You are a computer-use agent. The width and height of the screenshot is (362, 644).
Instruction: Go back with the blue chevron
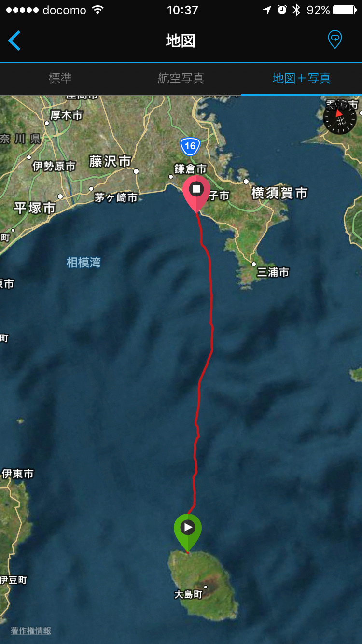pyautogui.click(x=14, y=41)
